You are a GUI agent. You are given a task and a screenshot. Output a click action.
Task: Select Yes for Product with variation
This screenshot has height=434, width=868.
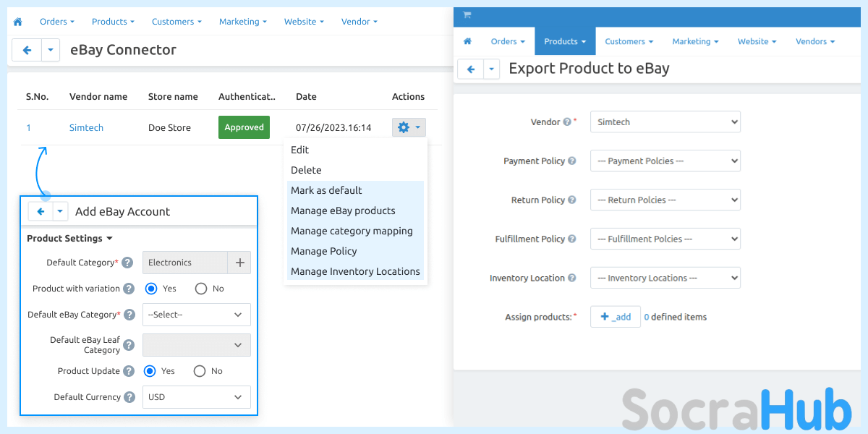[x=151, y=289]
